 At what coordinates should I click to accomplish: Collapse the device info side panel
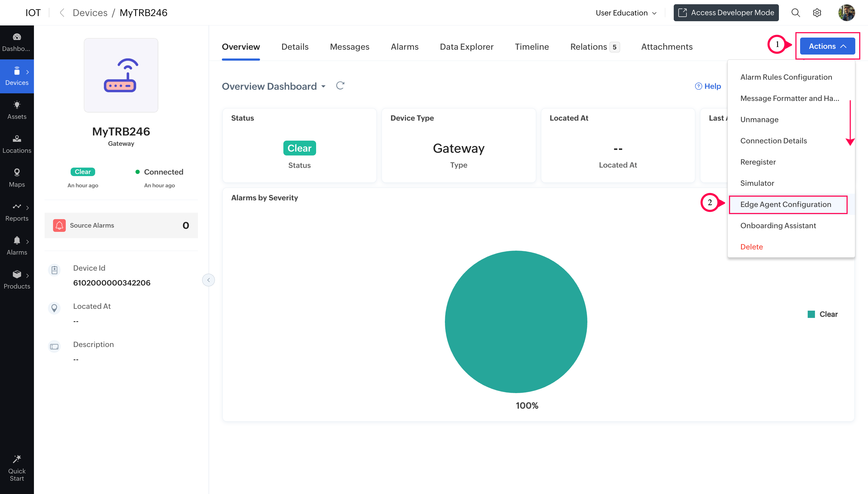(208, 280)
